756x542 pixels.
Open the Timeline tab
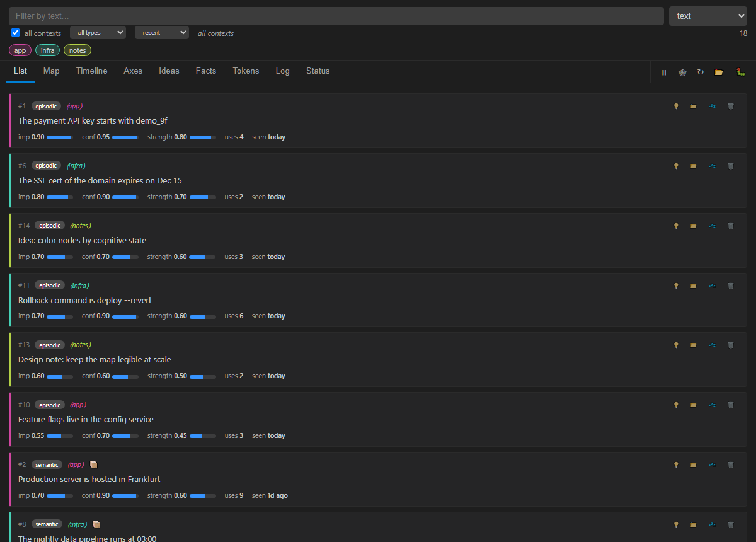click(x=92, y=71)
